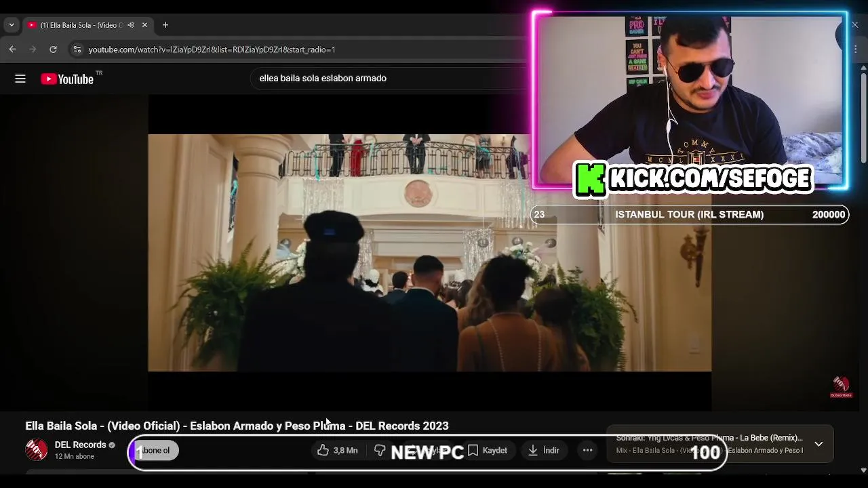868x488 pixels.
Task: Download the video with İndir
Action: [543, 450]
